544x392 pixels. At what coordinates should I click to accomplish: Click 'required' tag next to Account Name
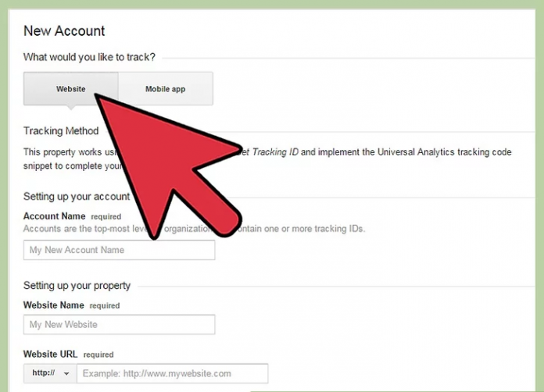coord(106,216)
